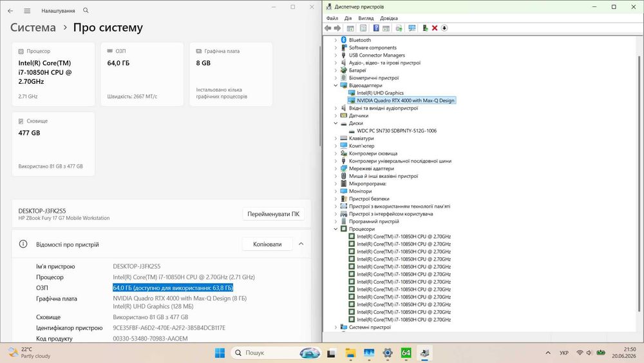Viewport: 644px width, 363px height.
Task: Expand the Системні пристрої node
Action: (x=336, y=328)
